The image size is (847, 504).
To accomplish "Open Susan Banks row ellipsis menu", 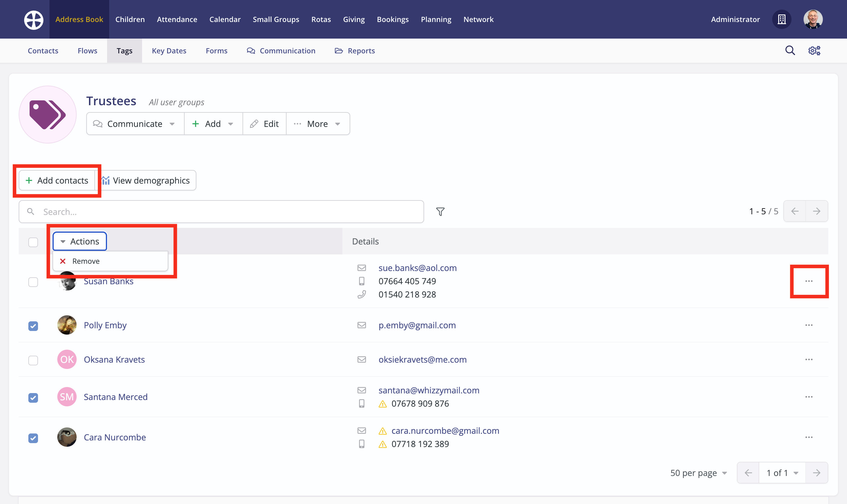I will click(809, 281).
